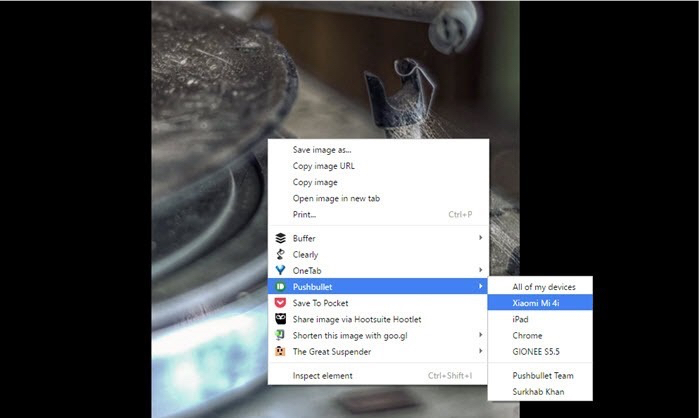The image size is (699, 418).
Task: Choose Share image via Hootsuite Hootlet
Action: [378, 319]
